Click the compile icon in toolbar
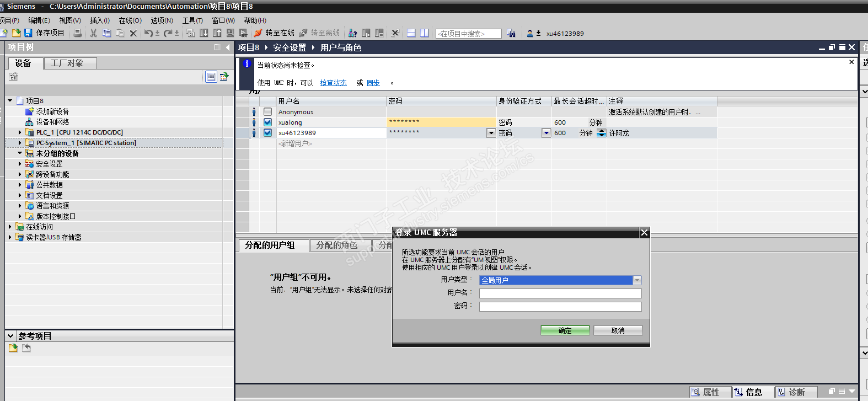The width and height of the screenshot is (868, 401). coord(191,33)
